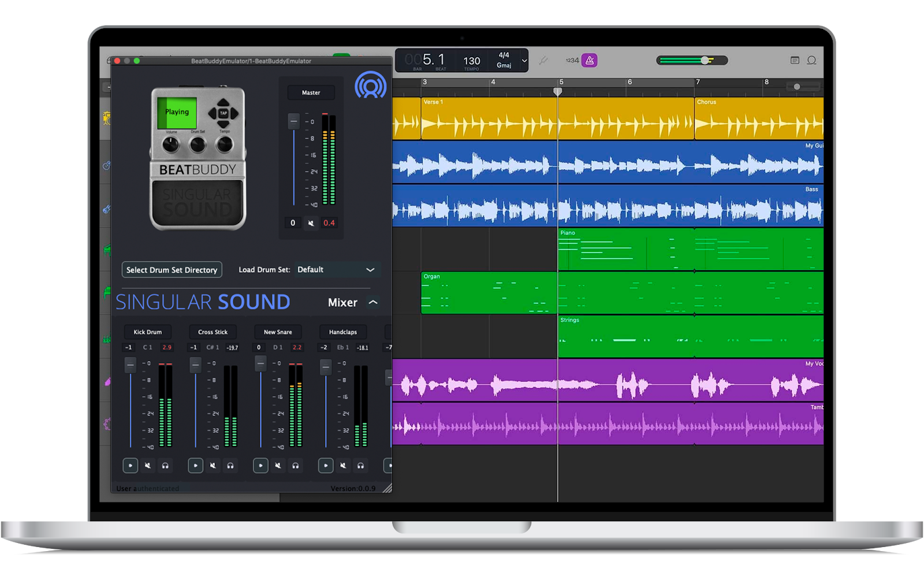
Task: Click the Master pan value field showing 0
Action: [293, 223]
